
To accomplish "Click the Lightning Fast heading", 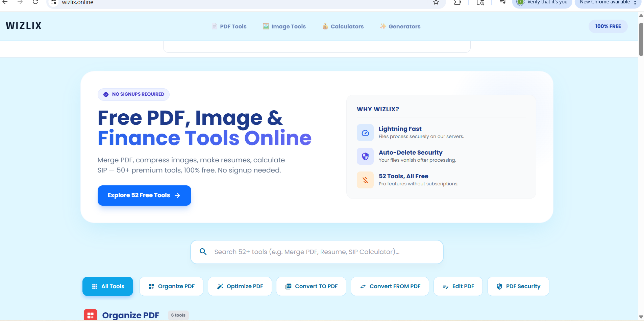I will 400,129.
